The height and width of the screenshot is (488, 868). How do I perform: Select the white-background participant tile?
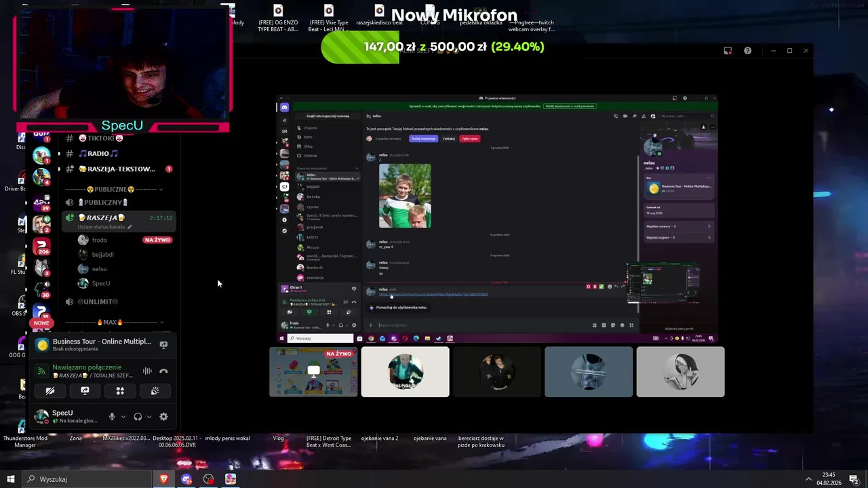(405, 371)
